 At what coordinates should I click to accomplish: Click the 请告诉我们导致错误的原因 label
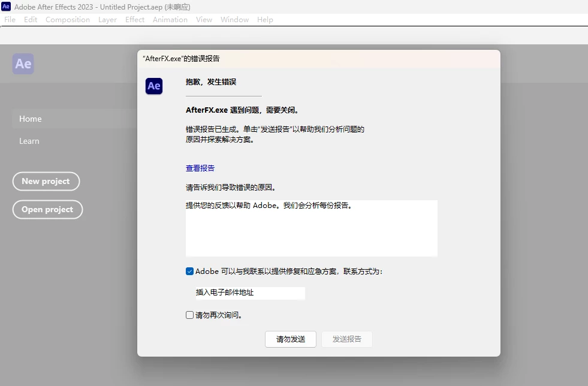pyautogui.click(x=231, y=187)
